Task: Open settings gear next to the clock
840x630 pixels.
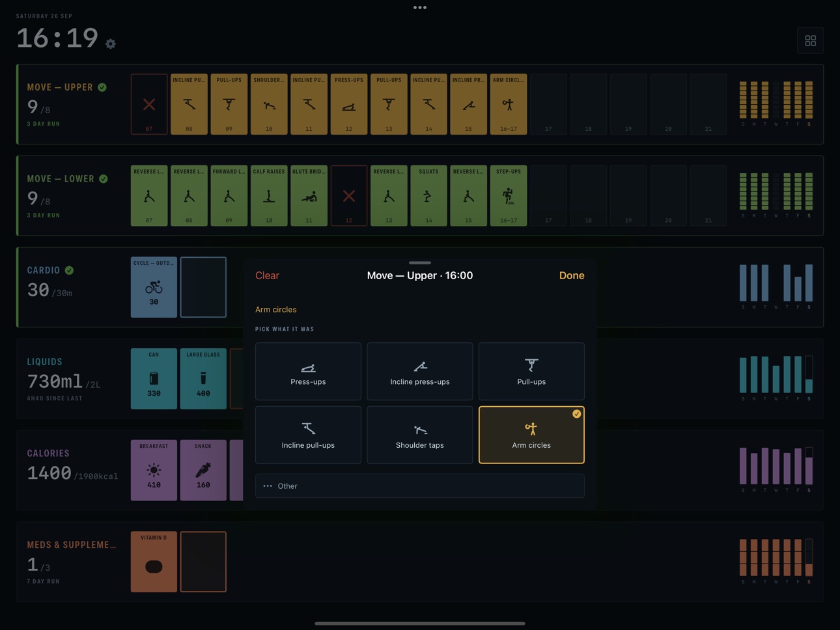Action: tap(111, 44)
